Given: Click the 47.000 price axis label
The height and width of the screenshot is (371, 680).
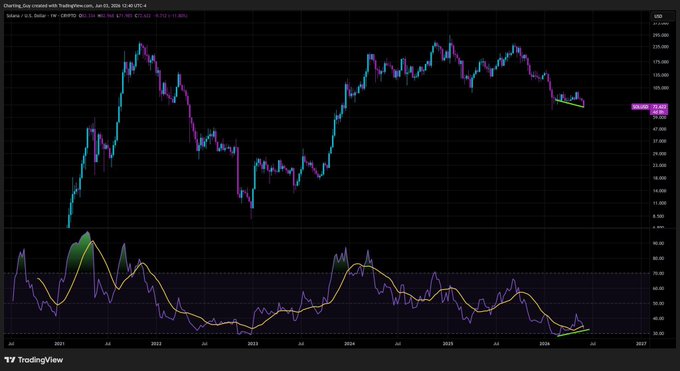Looking at the screenshot, I should [660, 129].
